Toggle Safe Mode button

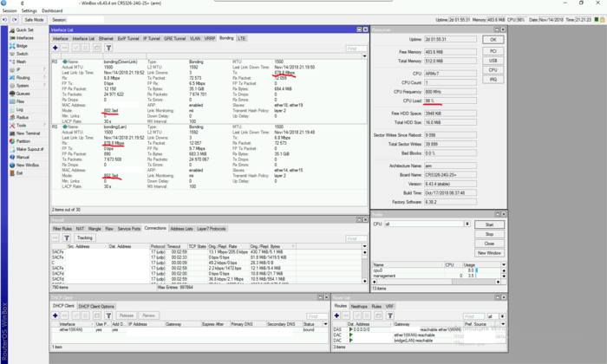(x=34, y=20)
